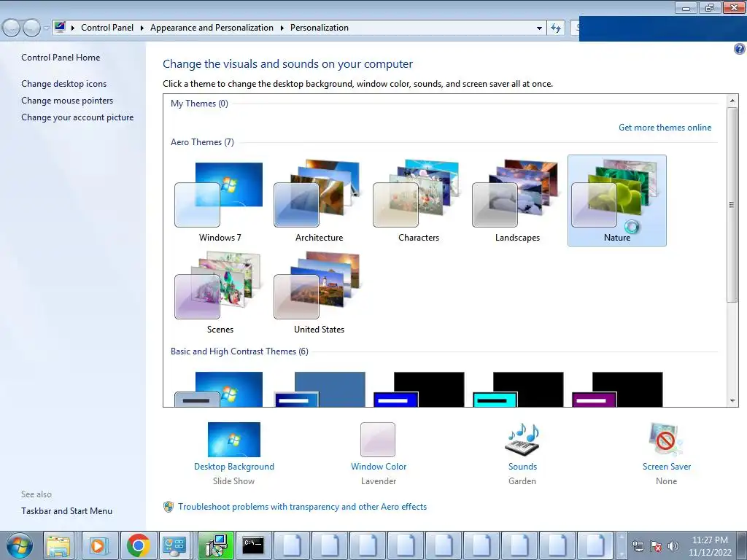Click the Refresh button in address bar
747x560 pixels.
555,28
